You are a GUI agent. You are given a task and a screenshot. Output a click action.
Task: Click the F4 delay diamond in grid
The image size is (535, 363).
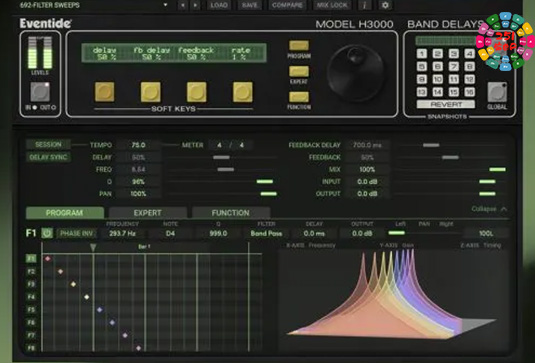[87, 297]
